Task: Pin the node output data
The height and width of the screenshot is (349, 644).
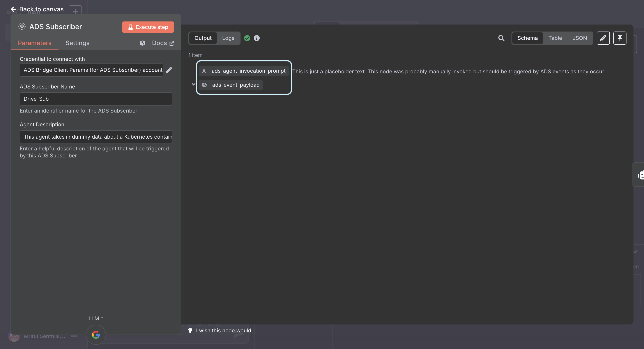Action: coord(620,38)
